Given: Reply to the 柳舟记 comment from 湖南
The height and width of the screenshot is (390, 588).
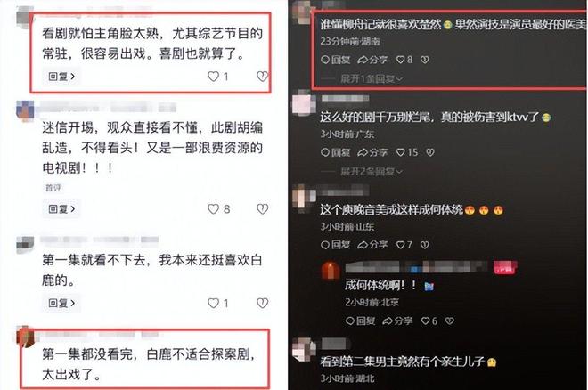Looking at the screenshot, I should [x=336, y=60].
